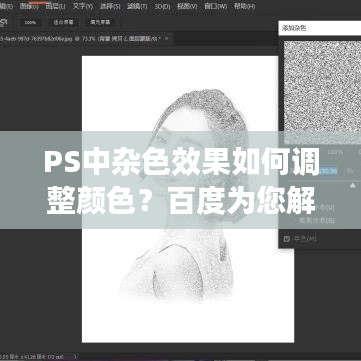Open the 滤镜(T) filter menu
The image size is (361, 361).
[137, 6]
